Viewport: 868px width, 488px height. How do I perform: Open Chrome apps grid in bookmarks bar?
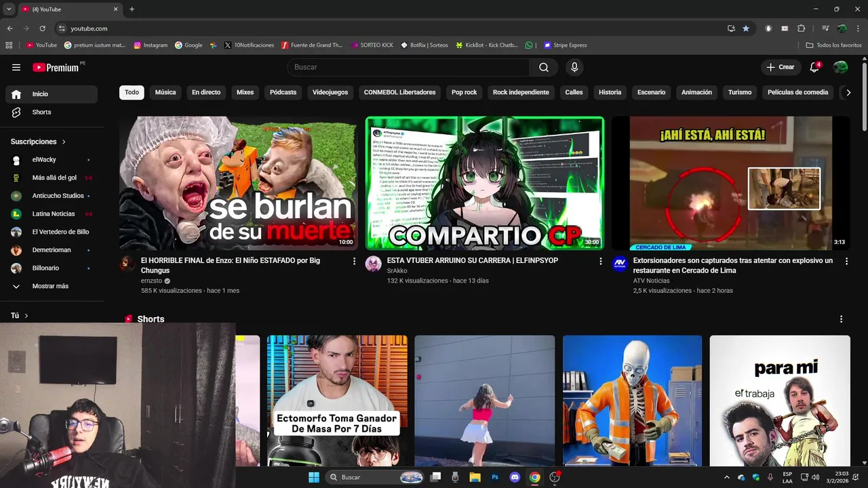[x=9, y=45]
